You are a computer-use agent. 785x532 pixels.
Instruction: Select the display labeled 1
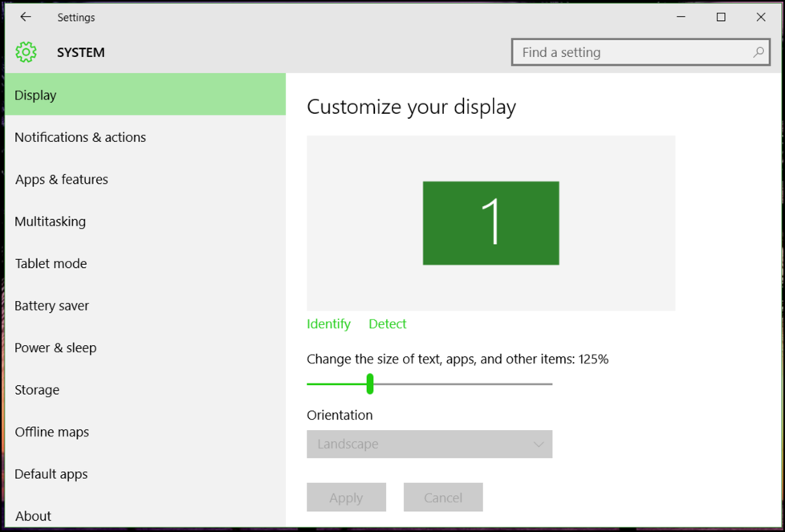490,223
